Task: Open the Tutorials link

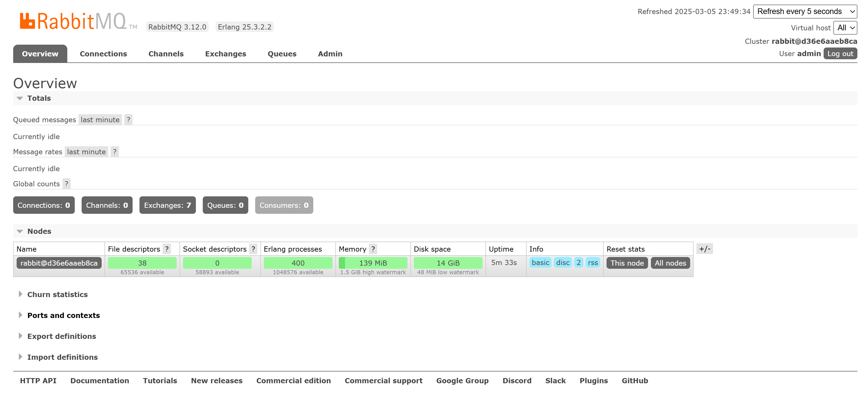Action: click(x=160, y=381)
